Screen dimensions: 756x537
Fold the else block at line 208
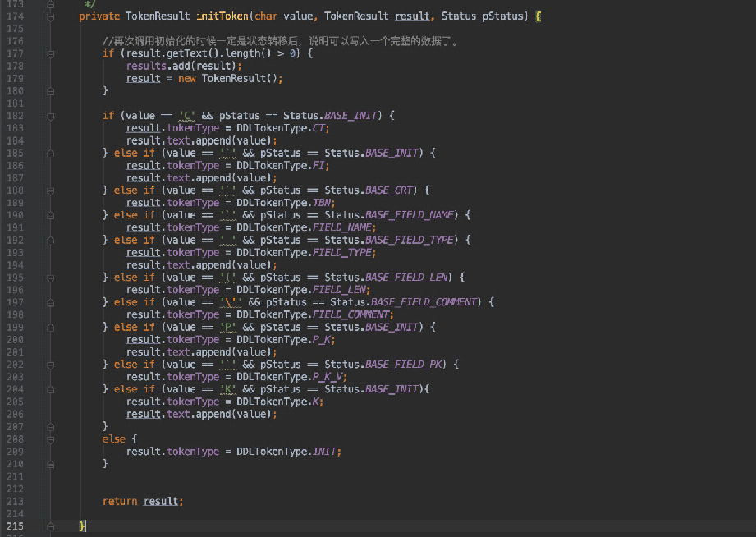click(x=51, y=439)
